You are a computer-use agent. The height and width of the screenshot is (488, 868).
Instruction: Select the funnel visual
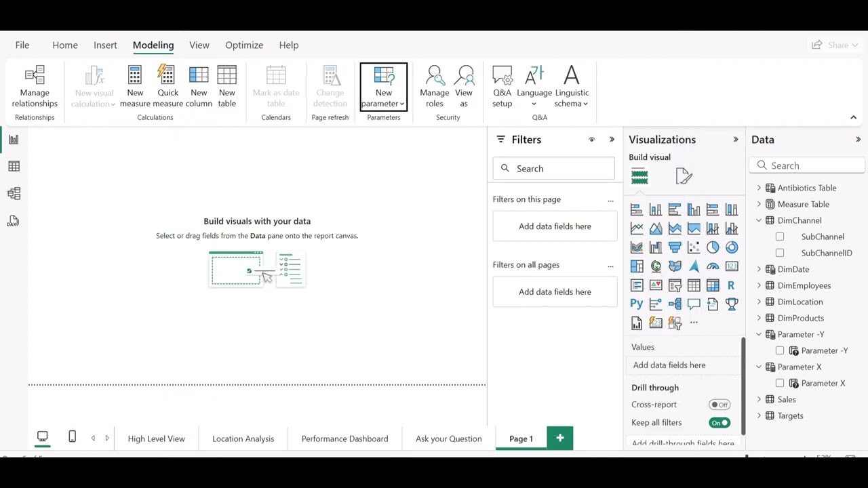click(x=675, y=247)
